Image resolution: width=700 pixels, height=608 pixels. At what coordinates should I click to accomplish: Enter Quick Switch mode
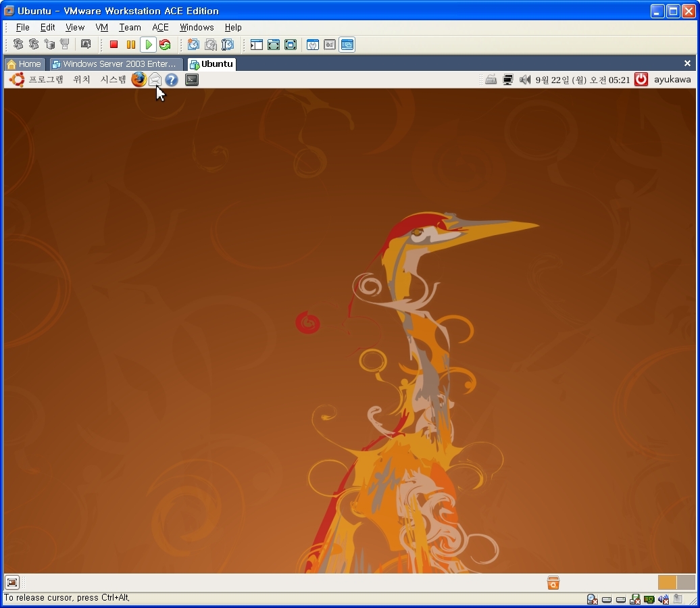pos(291,45)
